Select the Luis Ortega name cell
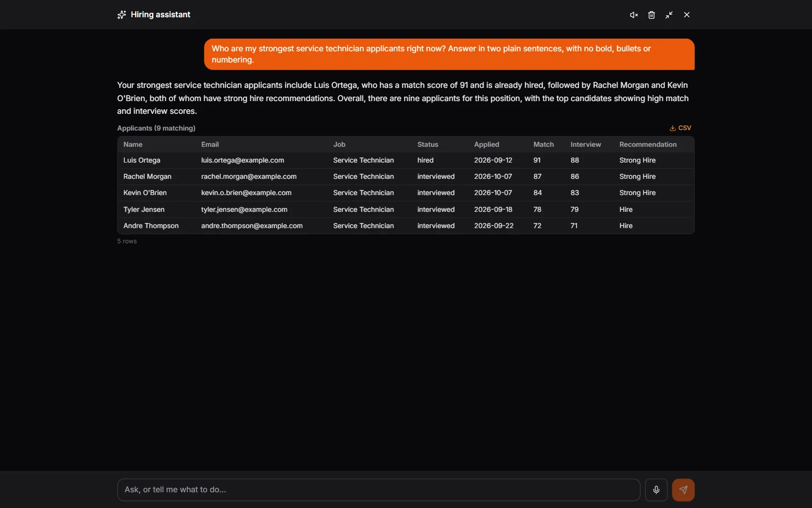 click(142, 160)
